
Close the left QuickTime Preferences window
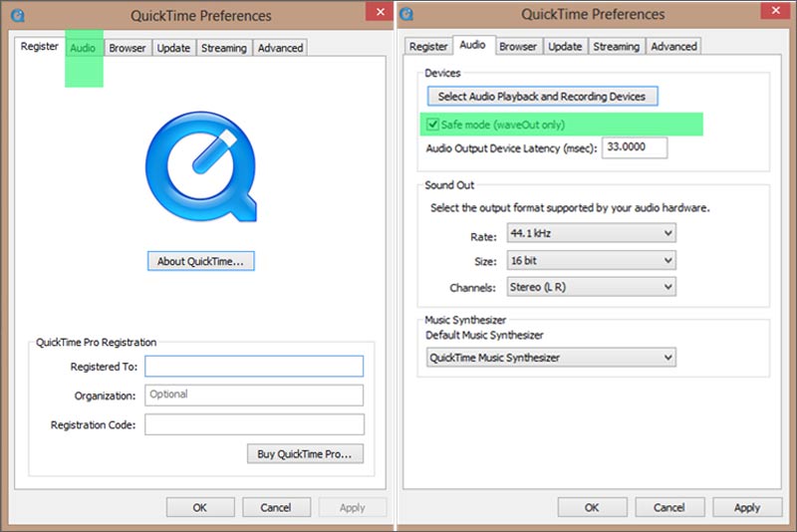[x=378, y=12]
